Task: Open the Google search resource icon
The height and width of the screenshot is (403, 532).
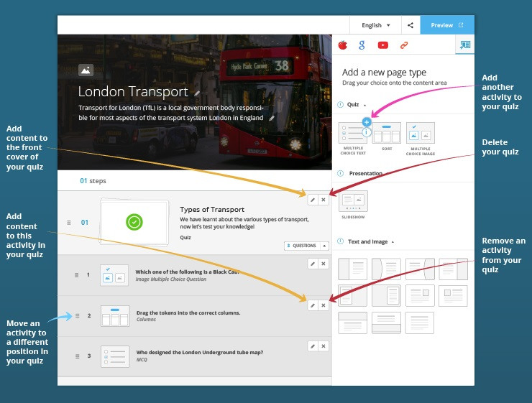Action: [x=362, y=45]
